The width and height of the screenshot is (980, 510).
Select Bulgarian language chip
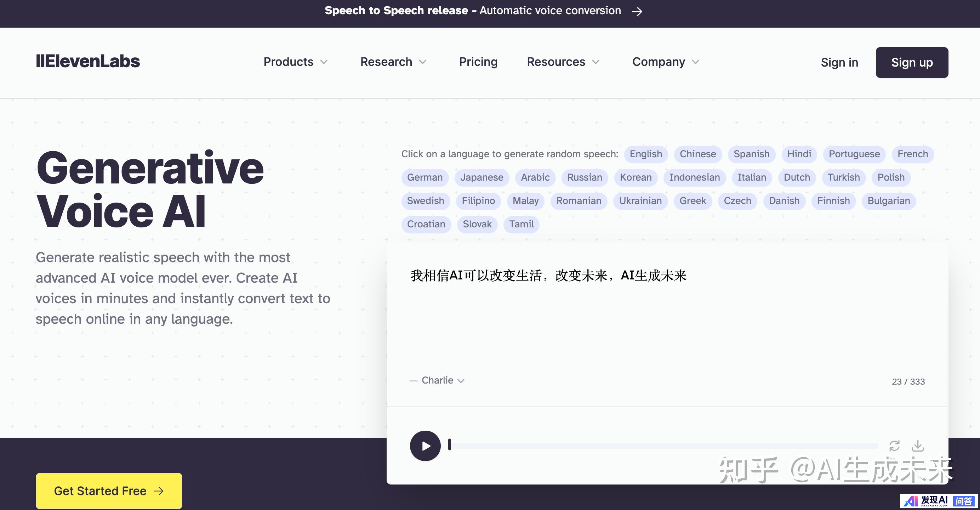coord(889,201)
